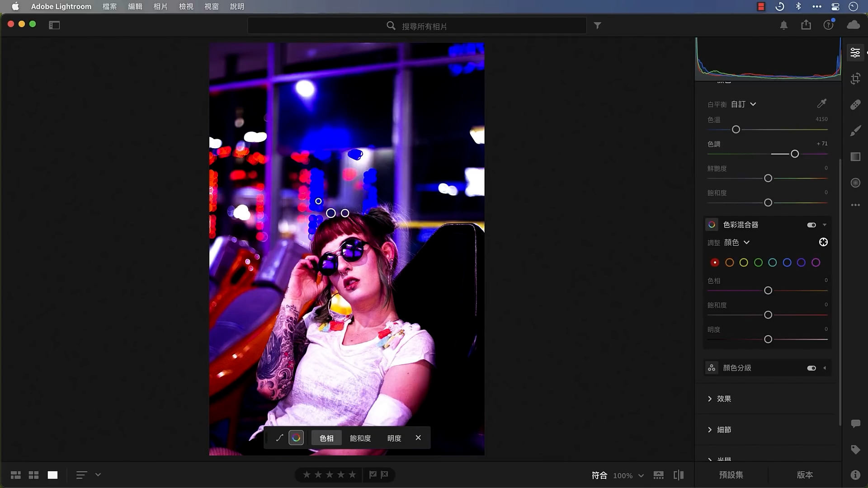The width and height of the screenshot is (868, 488).
Task: Click the white balance eyedropper
Action: click(x=822, y=103)
